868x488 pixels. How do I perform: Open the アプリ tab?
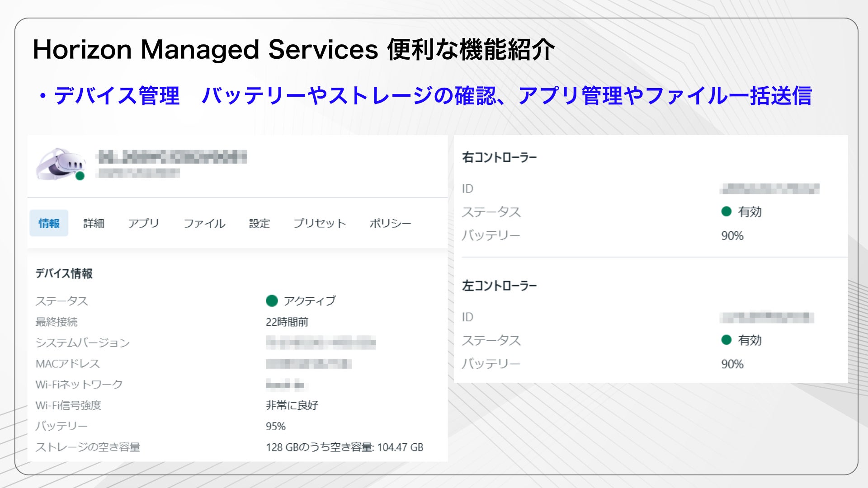click(143, 223)
